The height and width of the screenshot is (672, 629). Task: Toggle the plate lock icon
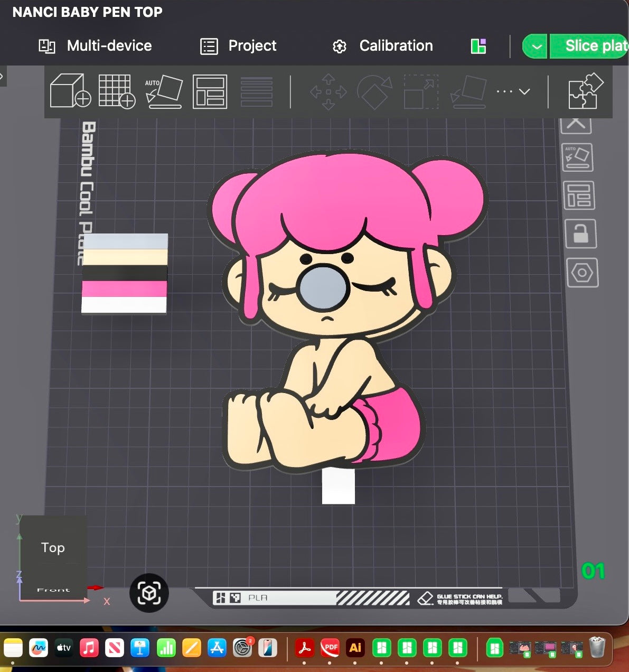tap(580, 234)
